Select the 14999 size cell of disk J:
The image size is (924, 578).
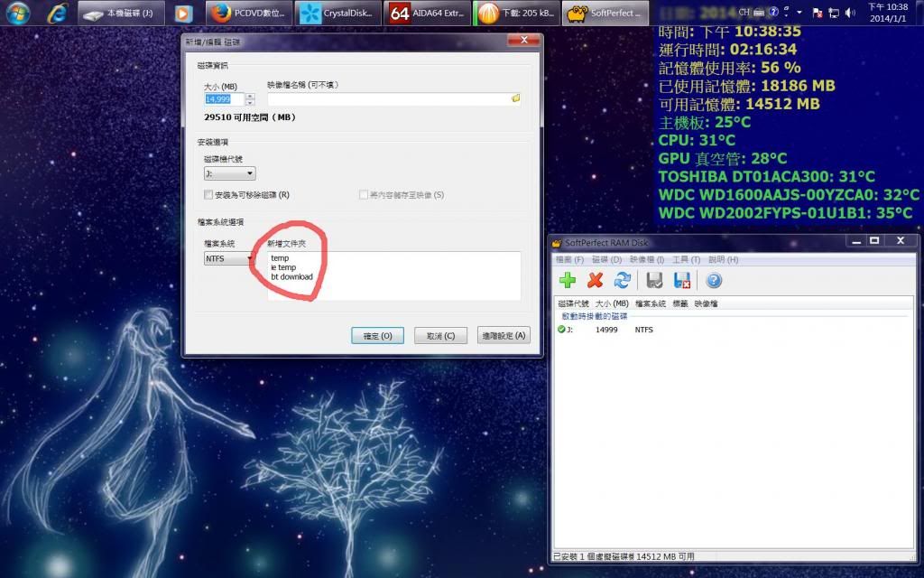click(x=606, y=330)
